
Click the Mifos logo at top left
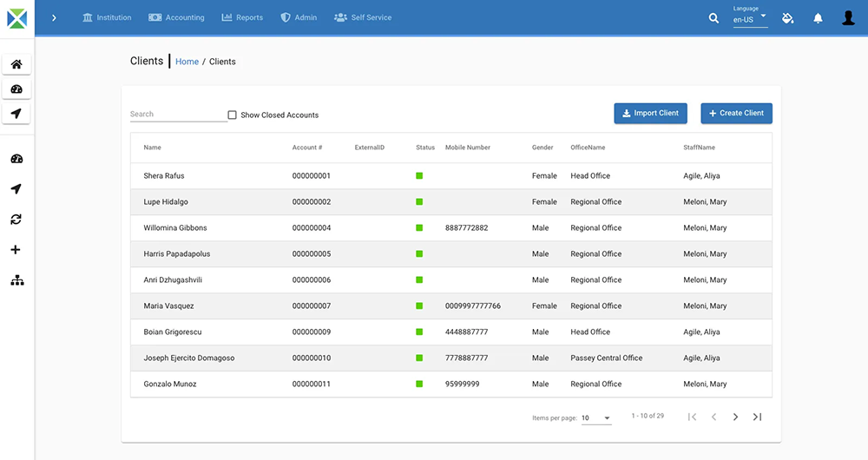(x=16, y=18)
